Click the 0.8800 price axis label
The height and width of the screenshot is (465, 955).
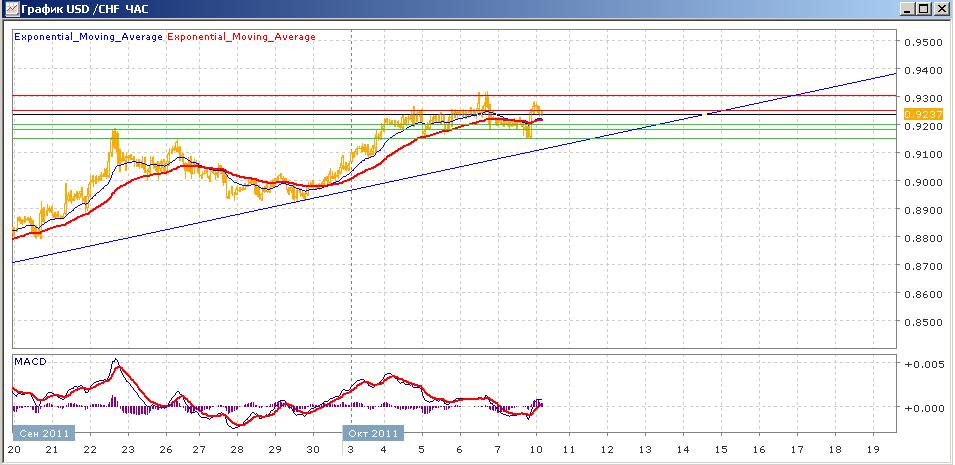(x=923, y=238)
